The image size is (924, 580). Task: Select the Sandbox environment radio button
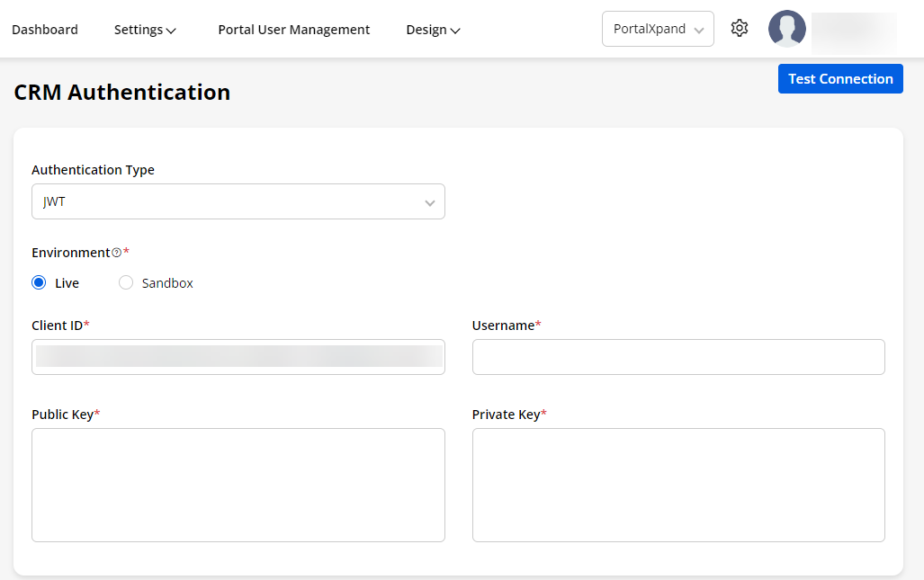tap(126, 283)
